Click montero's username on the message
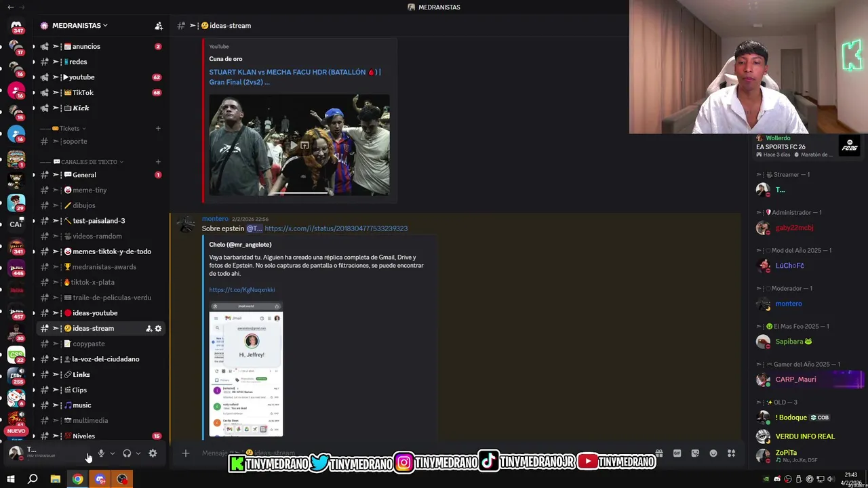This screenshot has width=868, height=488. 215,219
